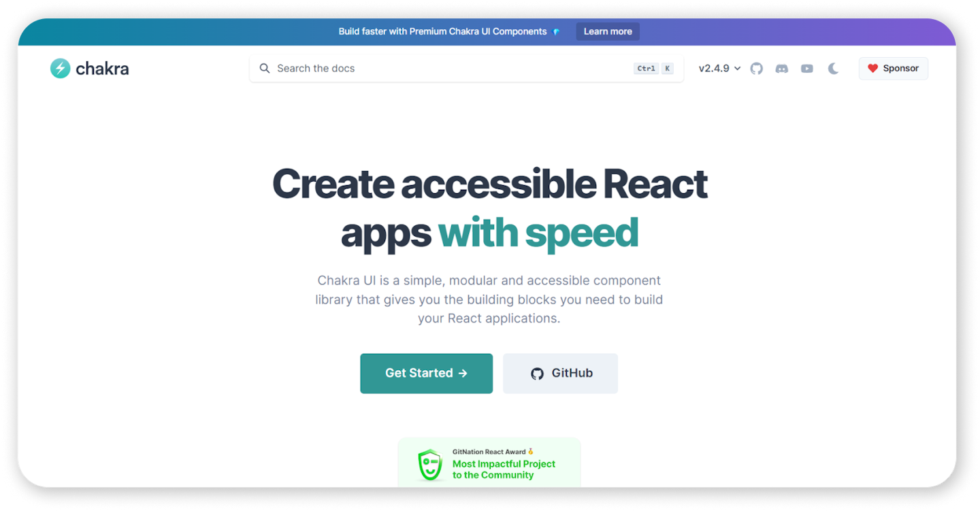This screenshot has width=980, height=511.
Task: Open the YouTube channel icon
Action: (806, 69)
